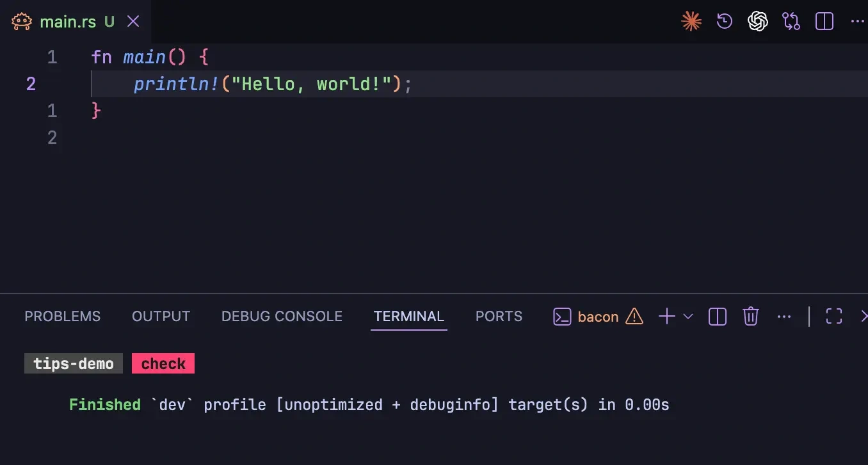Click the source control compare changes icon
Screen dimensions: 868x465
click(791, 22)
